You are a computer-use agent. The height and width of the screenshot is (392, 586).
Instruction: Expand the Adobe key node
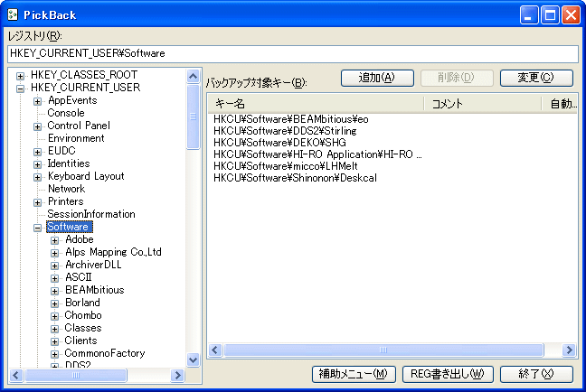[55, 240]
